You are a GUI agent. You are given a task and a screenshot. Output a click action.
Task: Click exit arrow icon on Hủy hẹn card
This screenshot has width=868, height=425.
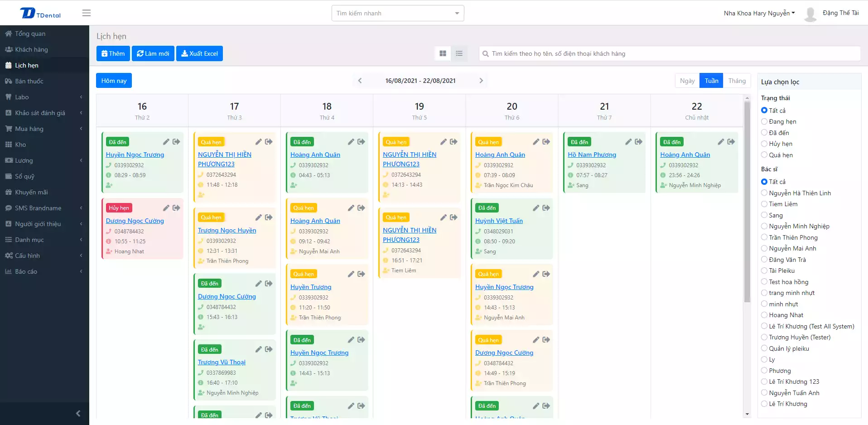[176, 208]
